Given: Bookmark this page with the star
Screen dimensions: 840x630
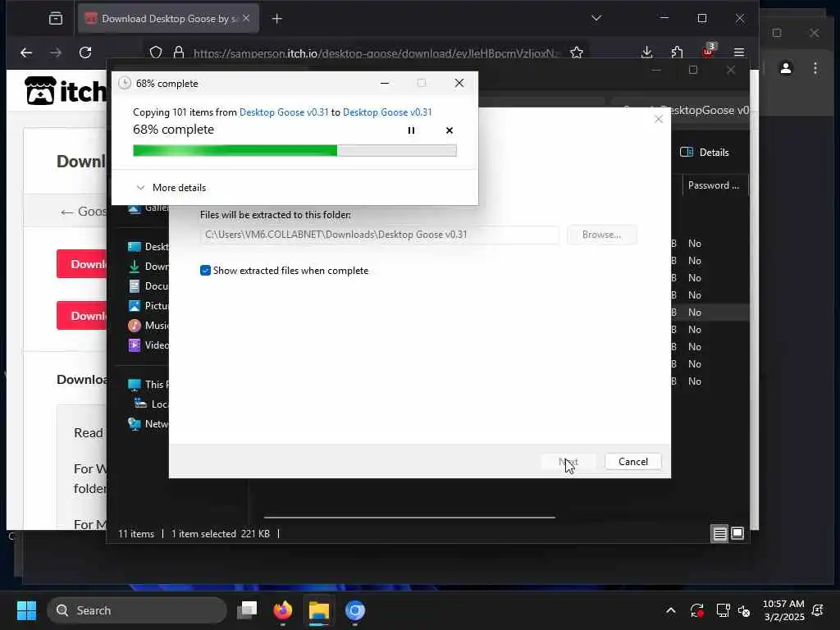Looking at the screenshot, I should click(x=577, y=52).
